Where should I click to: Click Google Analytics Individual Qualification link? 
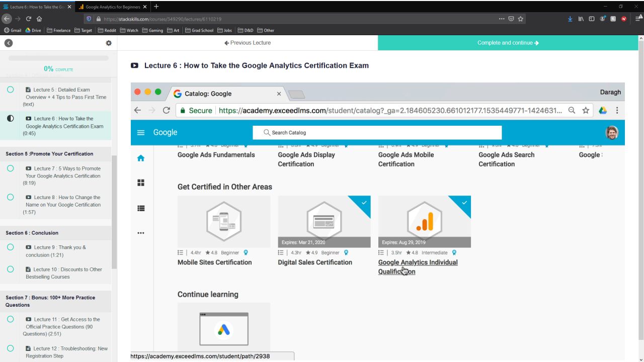pyautogui.click(x=418, y=267)
